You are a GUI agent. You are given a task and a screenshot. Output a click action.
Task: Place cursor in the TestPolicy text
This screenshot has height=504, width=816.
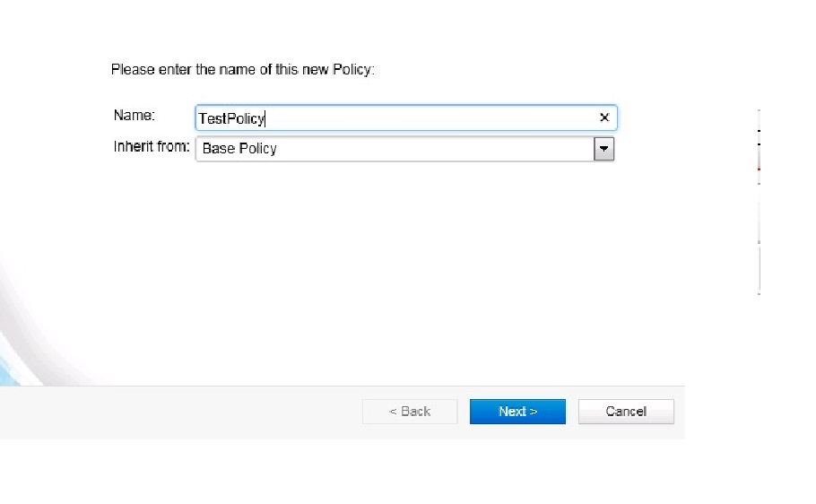(231, 118)
